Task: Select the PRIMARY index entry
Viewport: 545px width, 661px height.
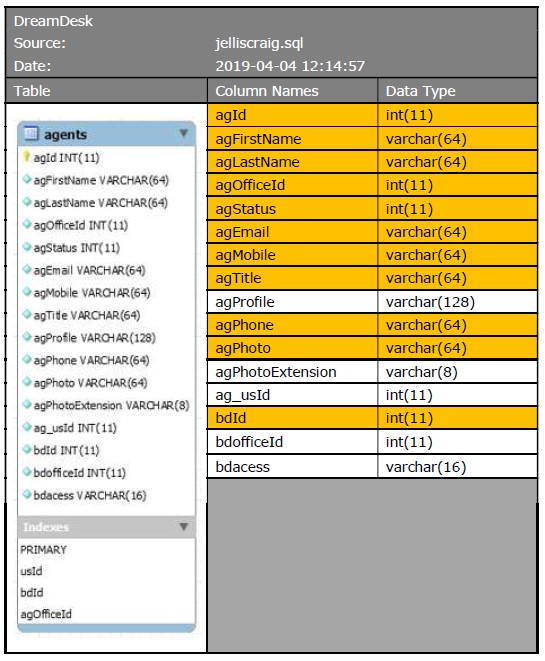Action: pos(43,550)
